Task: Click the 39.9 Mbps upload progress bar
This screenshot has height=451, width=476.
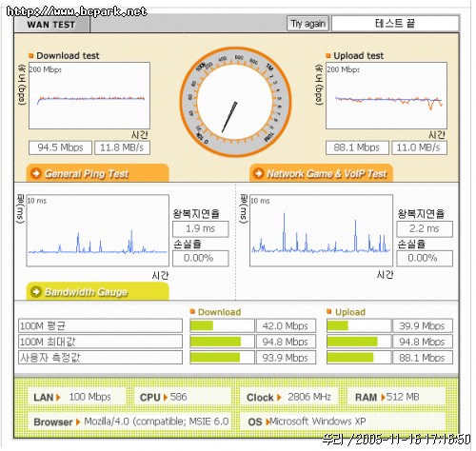Action: point(359,325)
